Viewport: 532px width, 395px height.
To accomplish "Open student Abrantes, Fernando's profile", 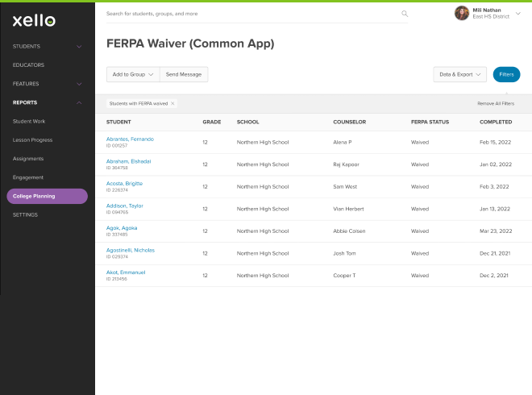I will pos(130,139).
